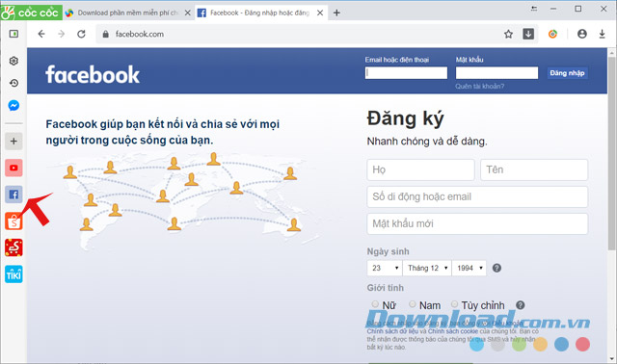Click the scrollbar down arrow
Viewport: 617px width, 364px height.
(x=611, y=358)
